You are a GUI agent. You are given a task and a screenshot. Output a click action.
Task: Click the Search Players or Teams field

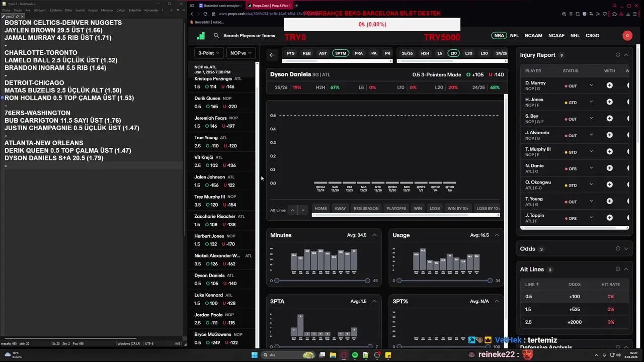click(249, 36)
